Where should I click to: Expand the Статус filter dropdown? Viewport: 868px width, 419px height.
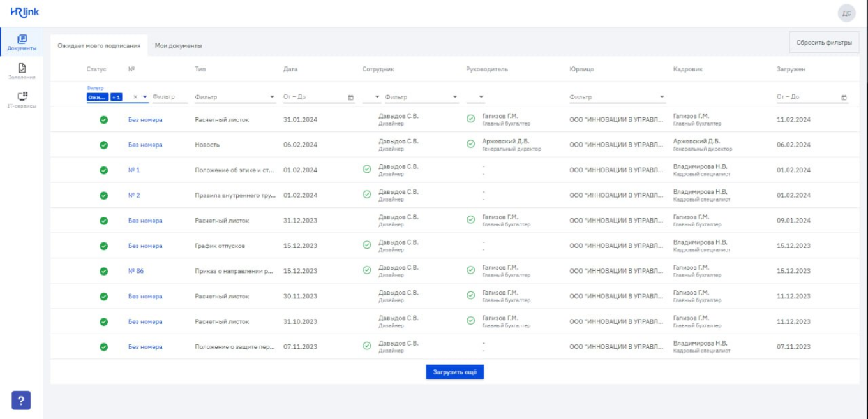point(145,97)
